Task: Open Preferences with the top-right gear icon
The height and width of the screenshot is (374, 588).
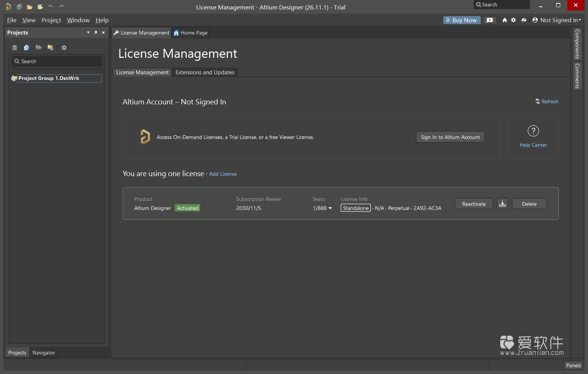Action: tap(513, 20)
